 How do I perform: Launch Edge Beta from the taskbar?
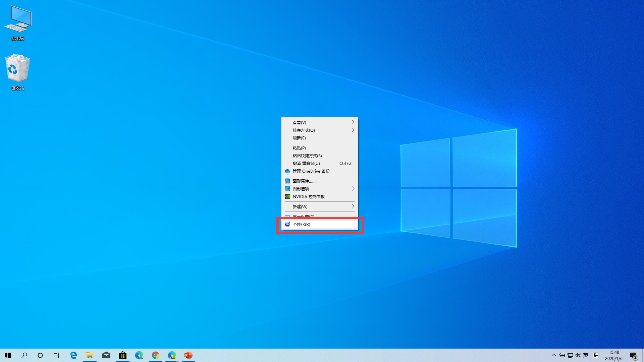(139, 355)
